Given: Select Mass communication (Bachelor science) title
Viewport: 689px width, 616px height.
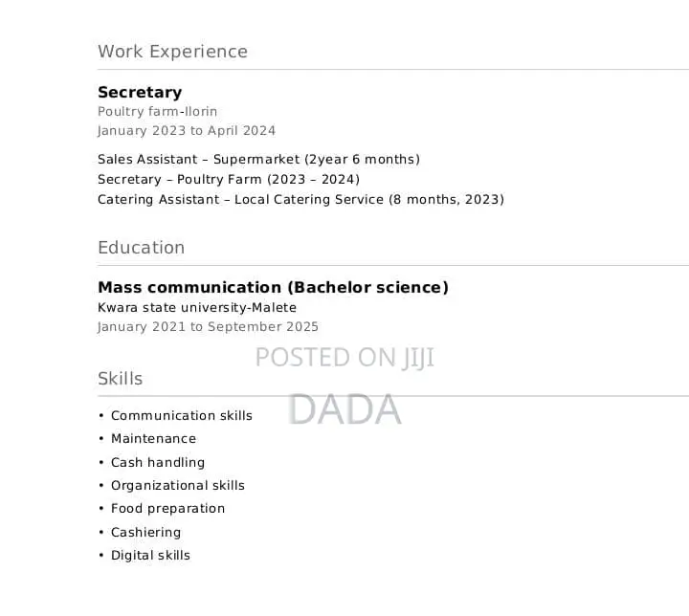Looking at the screenshot, I should (274, 287).
